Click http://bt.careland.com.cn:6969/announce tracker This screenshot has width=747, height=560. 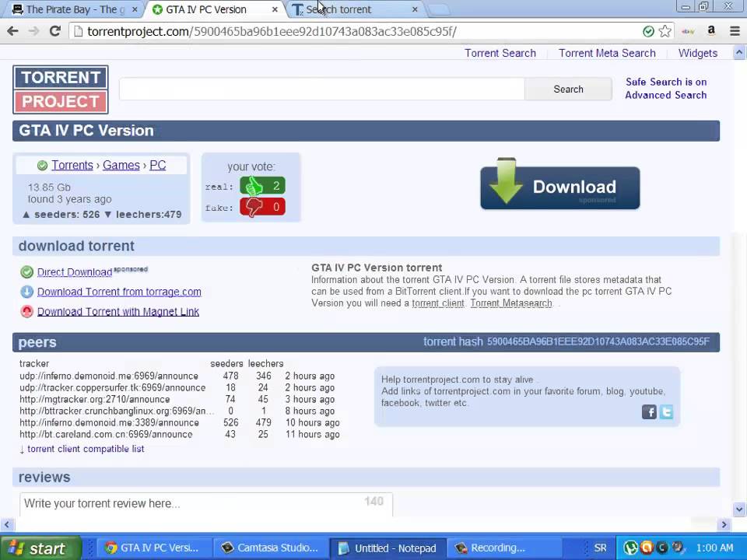[x=106, y=434]
